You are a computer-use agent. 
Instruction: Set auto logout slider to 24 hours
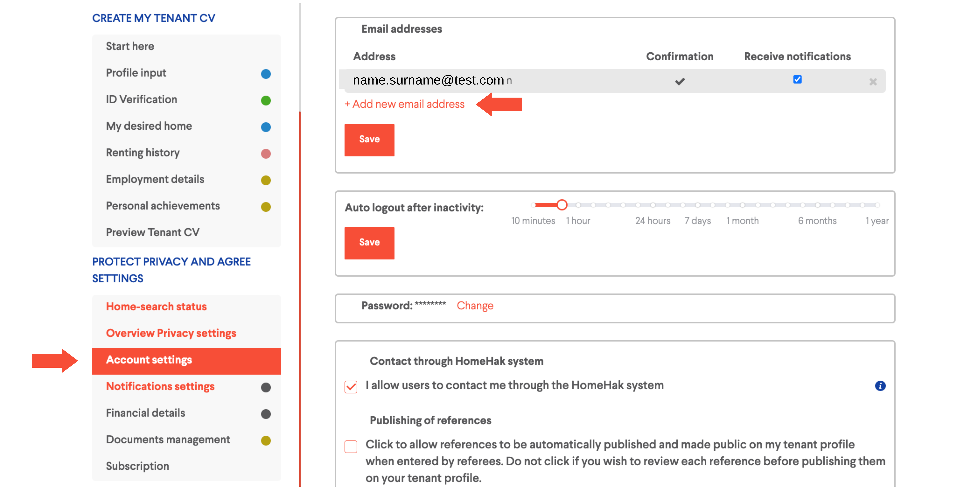652,205
